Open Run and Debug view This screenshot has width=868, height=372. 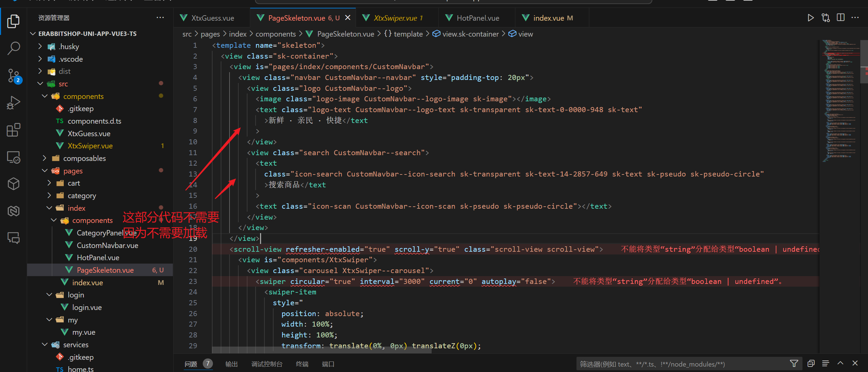coord(14,103)
